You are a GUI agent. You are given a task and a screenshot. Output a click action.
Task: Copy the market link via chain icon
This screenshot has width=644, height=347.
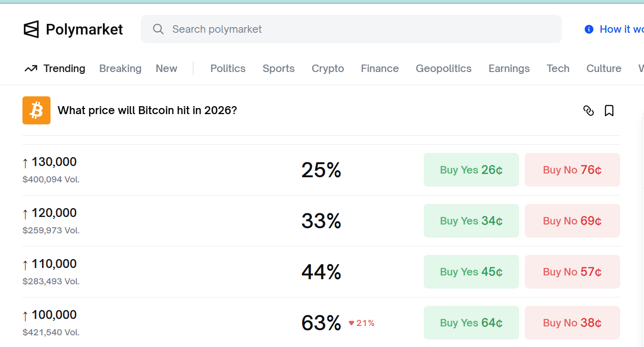click(588, 111)
